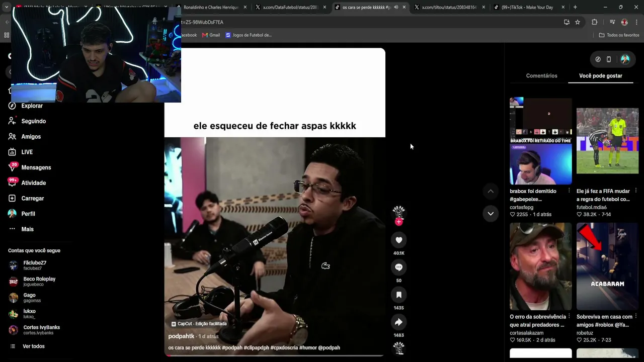
Task: Open Atividade notifications
Action: 27,183
